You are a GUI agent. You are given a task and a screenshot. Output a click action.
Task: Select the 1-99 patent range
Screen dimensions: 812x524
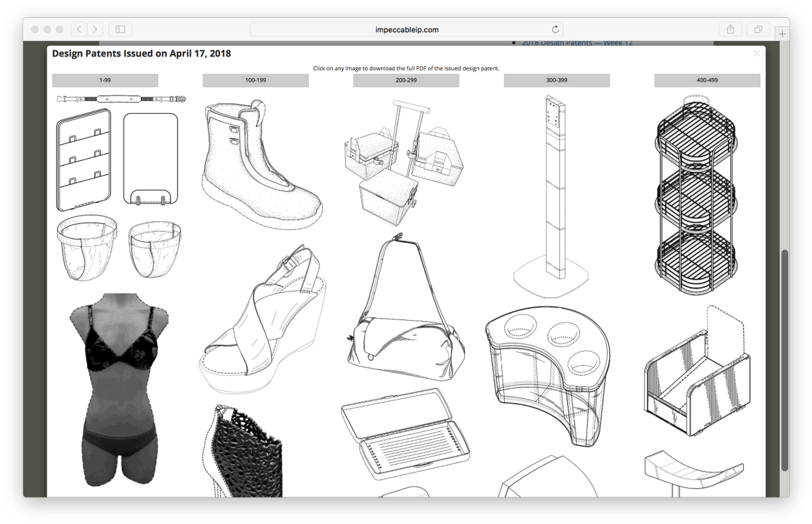[x=104, y=80]
